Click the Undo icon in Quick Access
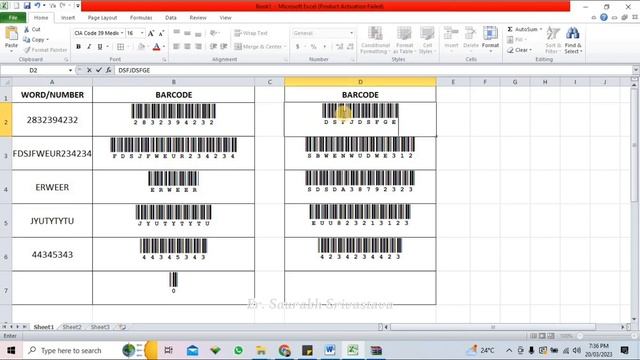 pos(38,6)
